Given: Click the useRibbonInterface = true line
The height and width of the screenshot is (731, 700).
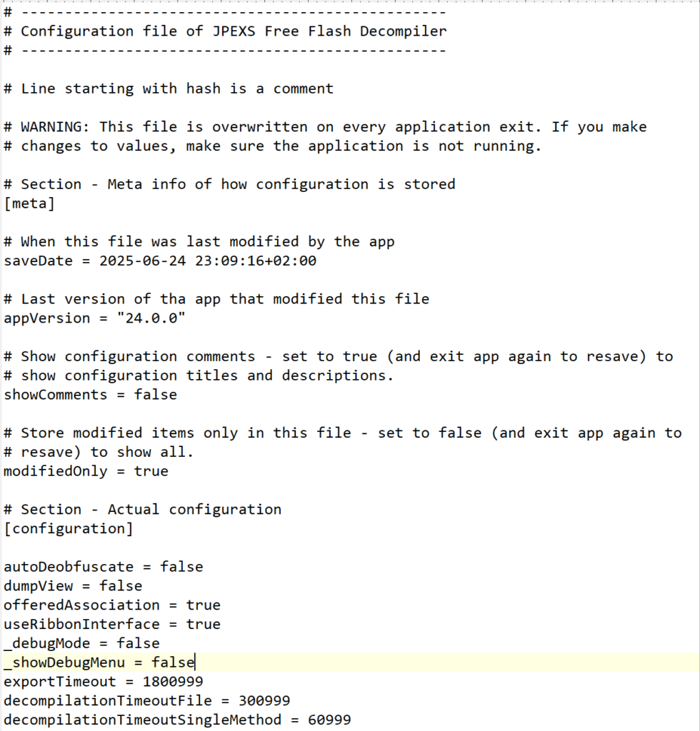Looking at the screenshot, I should (112, 624).
